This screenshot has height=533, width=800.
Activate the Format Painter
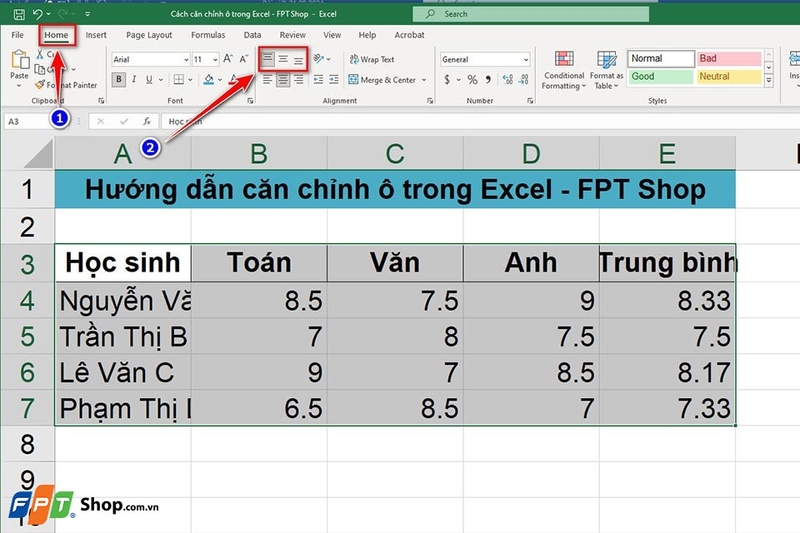click(x=66, y=85)
